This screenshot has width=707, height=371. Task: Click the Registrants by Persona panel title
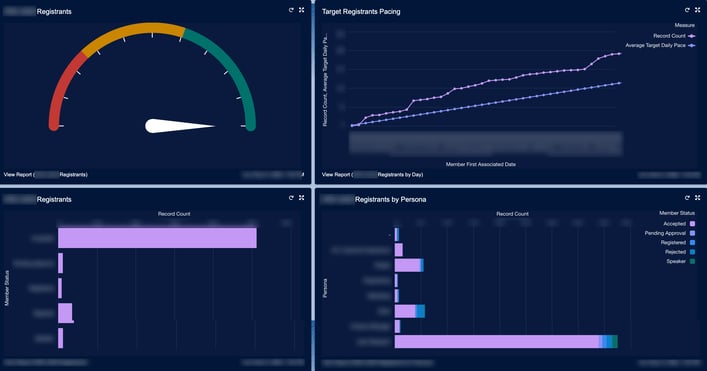tap(390, 199)
